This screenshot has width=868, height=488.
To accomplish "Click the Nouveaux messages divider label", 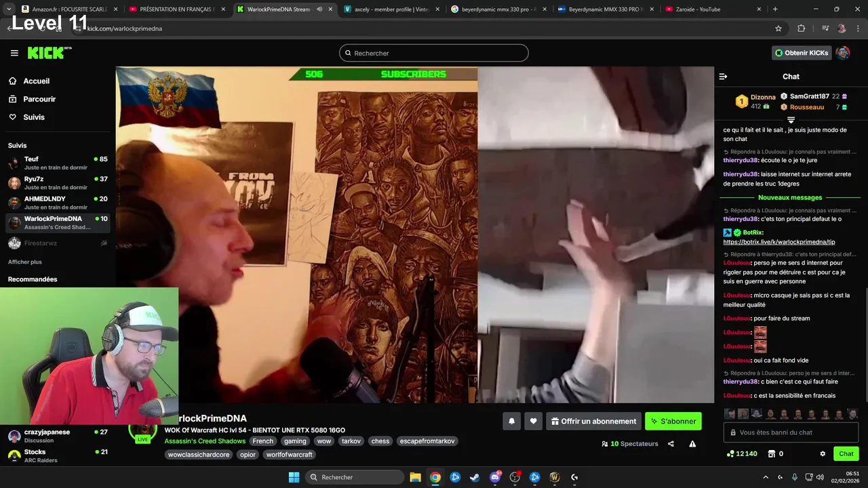I will coord(790,198).
